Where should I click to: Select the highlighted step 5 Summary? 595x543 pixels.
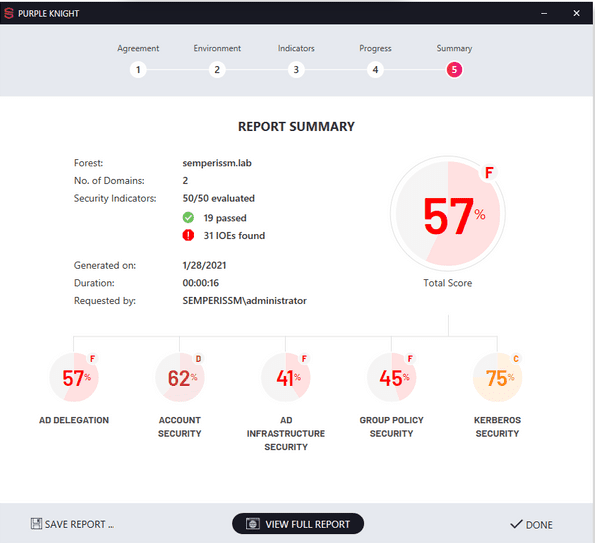454,70
